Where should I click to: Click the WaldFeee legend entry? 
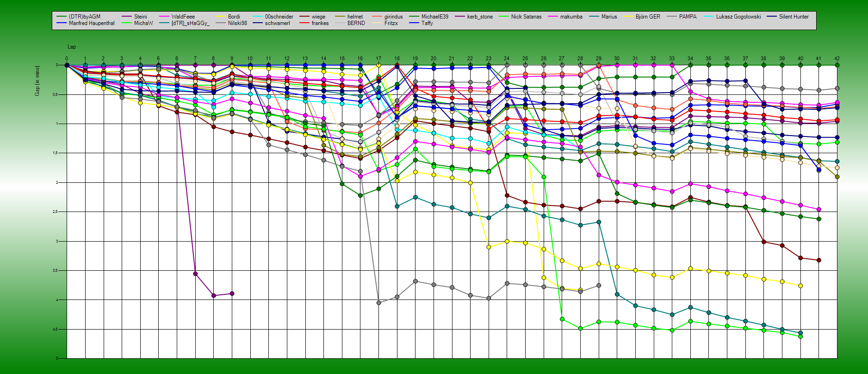pyautogui.click(x=183, y=17)
